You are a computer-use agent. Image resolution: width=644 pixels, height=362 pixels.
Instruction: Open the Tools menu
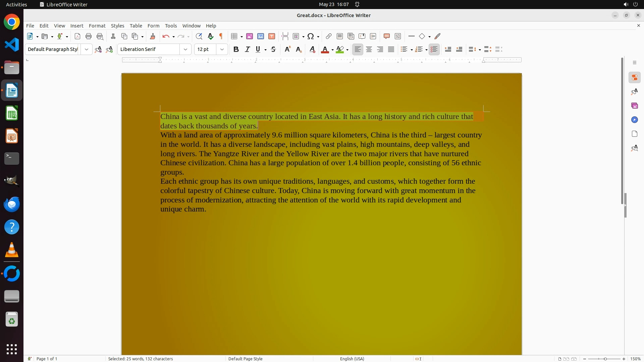171,26
